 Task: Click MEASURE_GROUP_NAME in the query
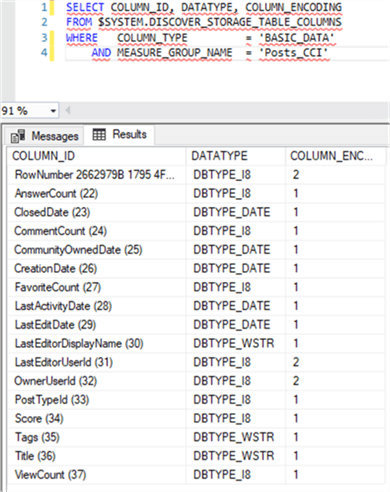[175, 52]
